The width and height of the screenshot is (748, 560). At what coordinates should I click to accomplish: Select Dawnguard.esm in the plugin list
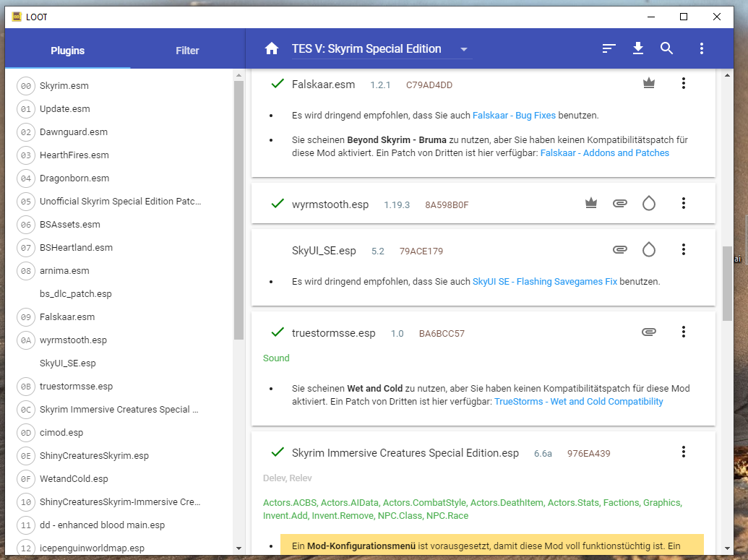coord(74,132)
